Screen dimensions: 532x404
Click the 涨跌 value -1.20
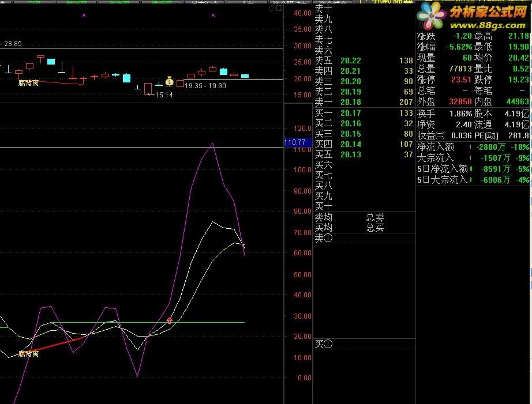click(462, 36)
